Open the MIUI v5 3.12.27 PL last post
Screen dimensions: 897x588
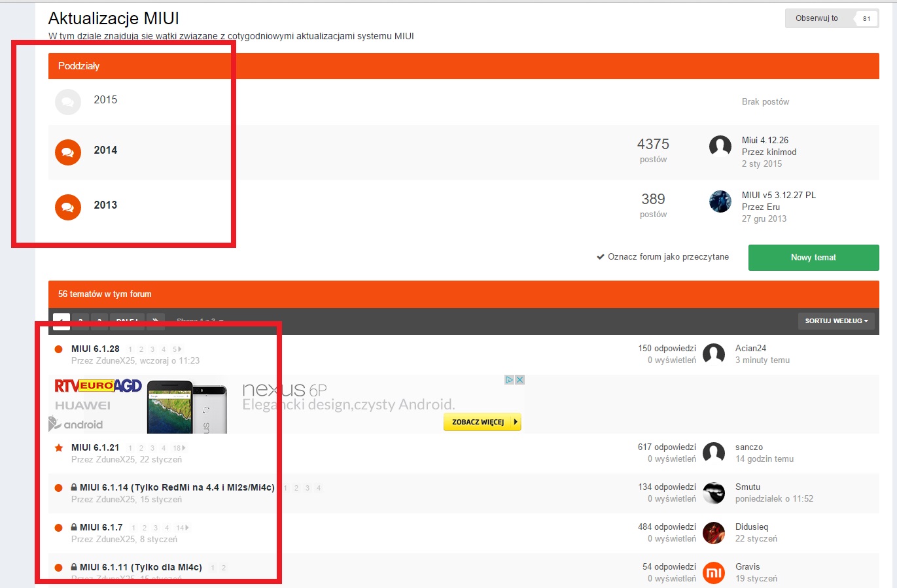click(779, 195)
